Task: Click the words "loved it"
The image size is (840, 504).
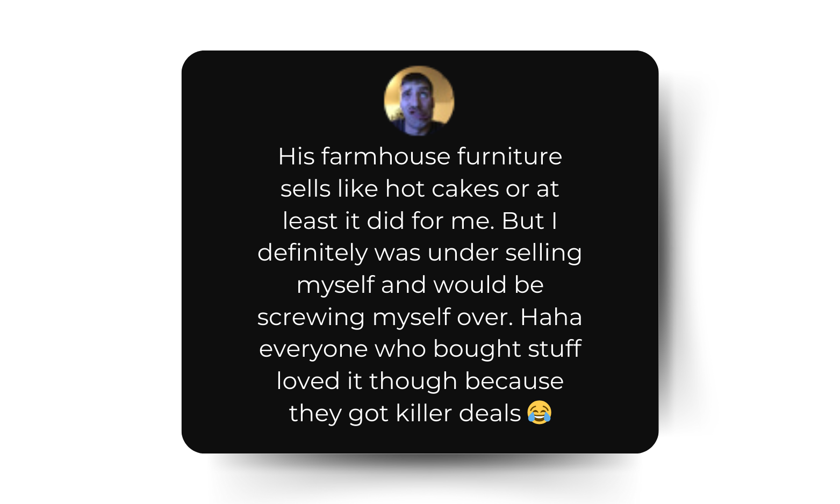Action: (x=319, y=381)
